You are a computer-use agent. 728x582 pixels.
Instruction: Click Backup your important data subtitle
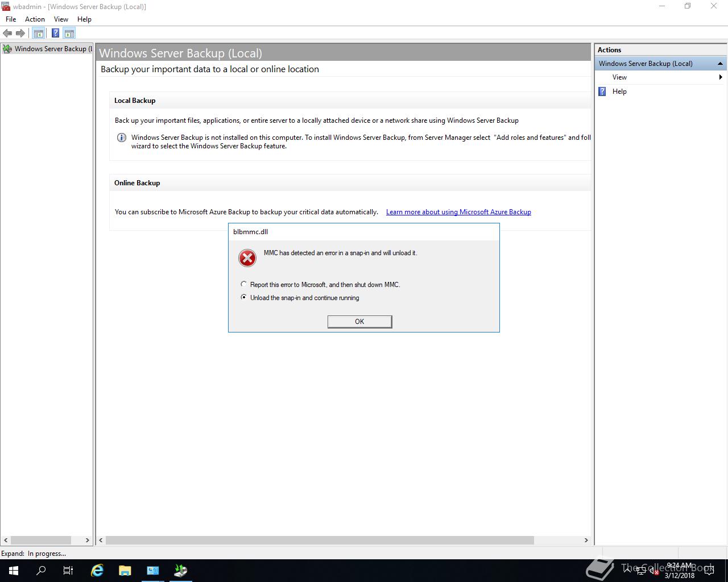210,69
